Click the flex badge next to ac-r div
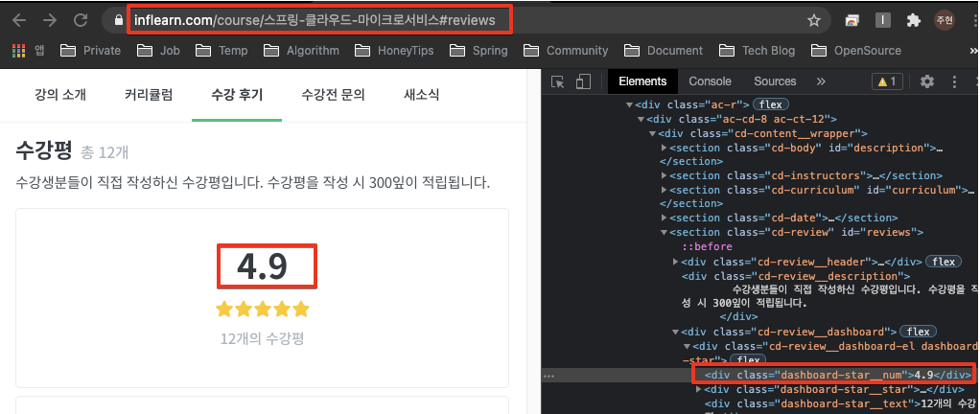 point(771,104)
